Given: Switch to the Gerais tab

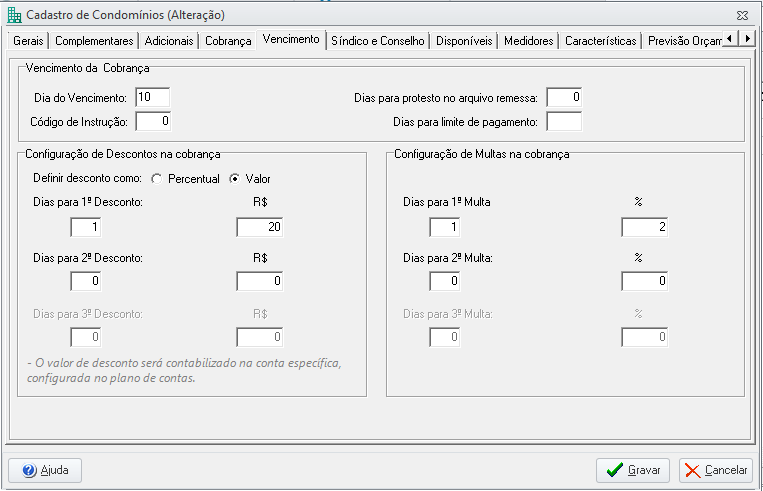Looking at the screenshot, I should click(28, 41).
